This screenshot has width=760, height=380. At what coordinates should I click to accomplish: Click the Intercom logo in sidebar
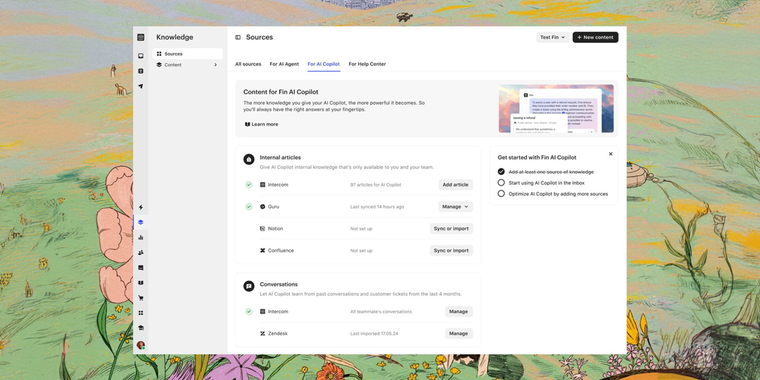[x=141, y=37]
